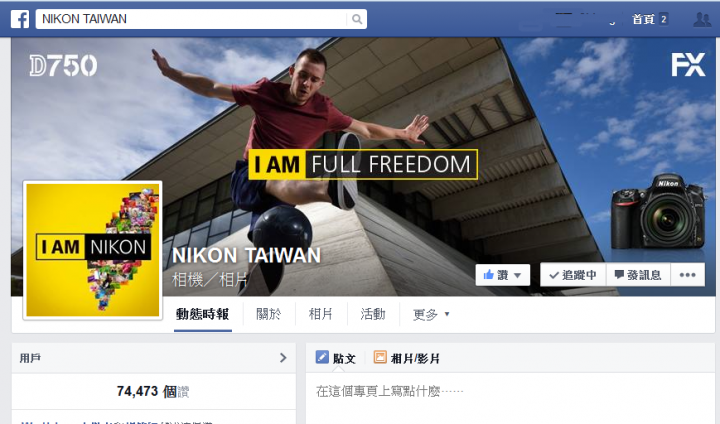Expand the 更多 dropdown menu
Viewport: 720px width, 424px height.
(x=431, y=315)
